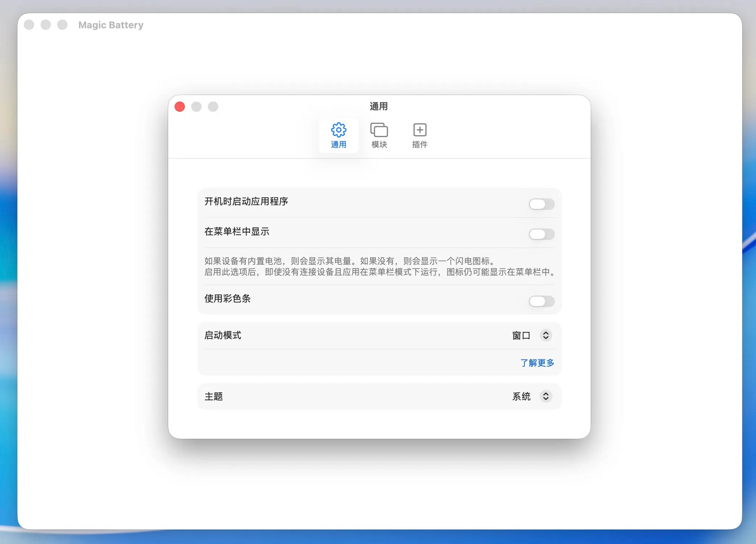The height and width of the screenshot is (544, 756).
Task: Open the 启动模式 dropdown arrows
Action: (x=546, y=335)
